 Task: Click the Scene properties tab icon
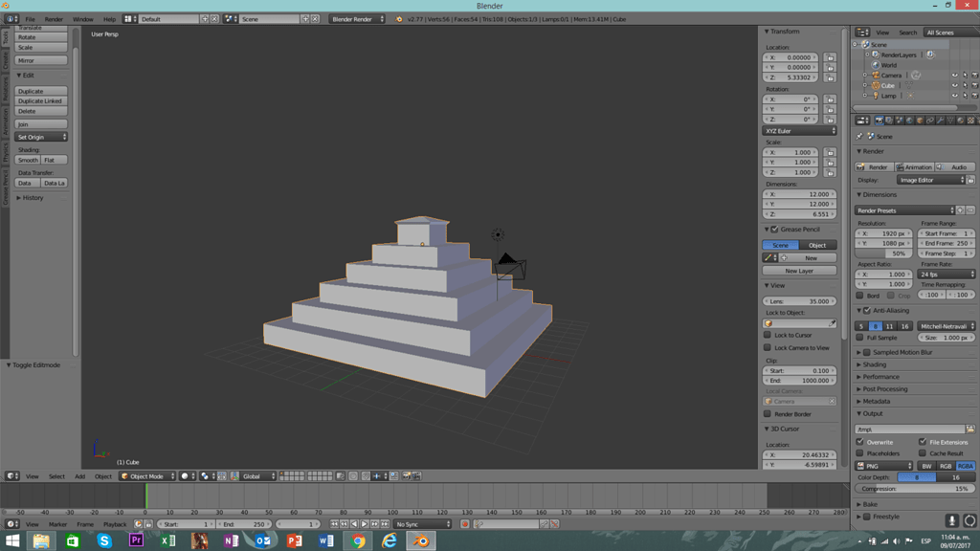click(x=899, y=120)
